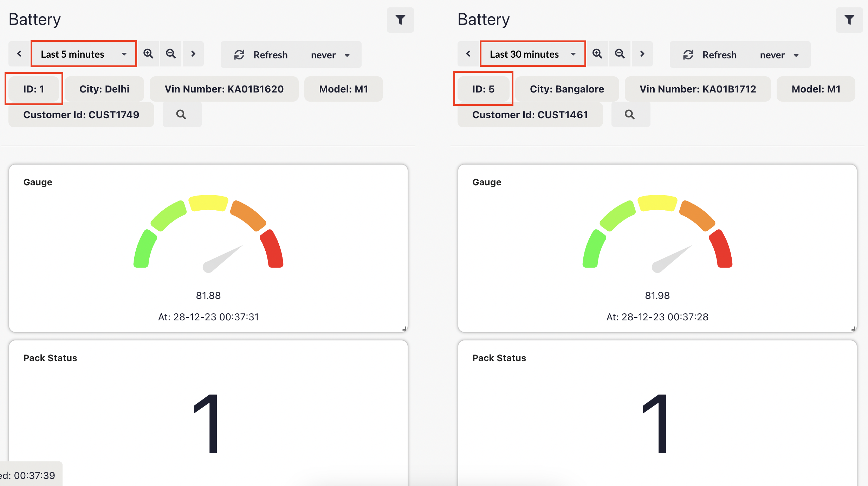The height and width of the screenshot is (486, 868).
Task: Open the Last 5 minutes dropdown
Action: (84, 54)
